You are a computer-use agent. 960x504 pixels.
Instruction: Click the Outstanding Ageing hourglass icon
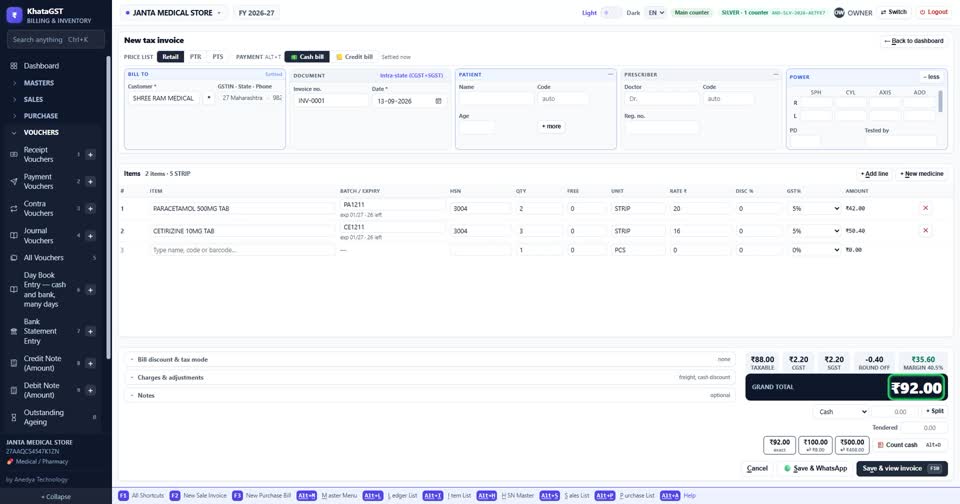13,417
